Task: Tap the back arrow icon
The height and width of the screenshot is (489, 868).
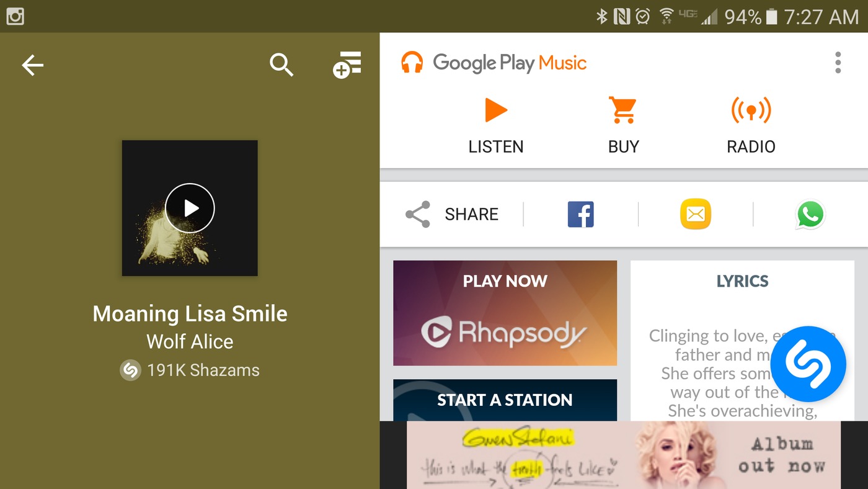Action: [x=32, y=65]
